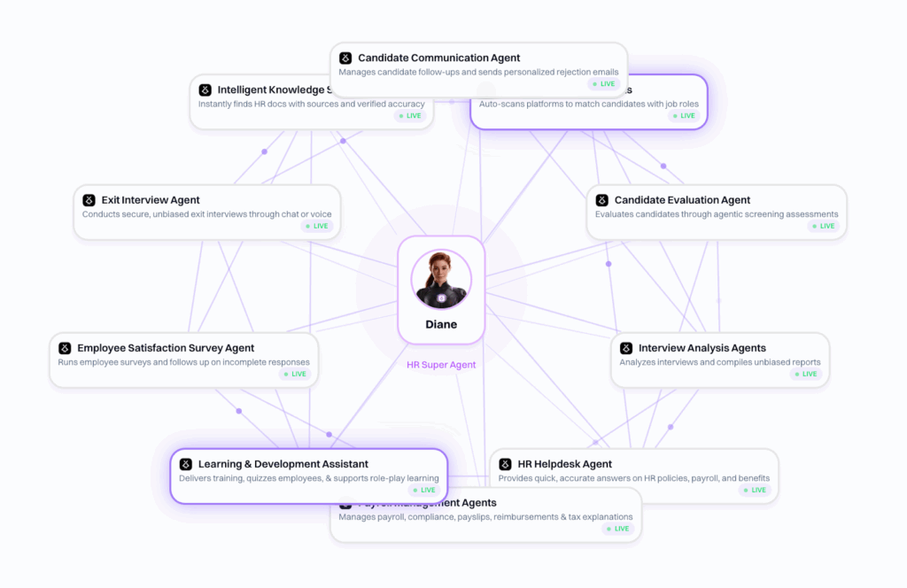Click LIVE status on Interview Analysis Agents
The width and height of the screenshot is (907, 588).
pos(805,374)
